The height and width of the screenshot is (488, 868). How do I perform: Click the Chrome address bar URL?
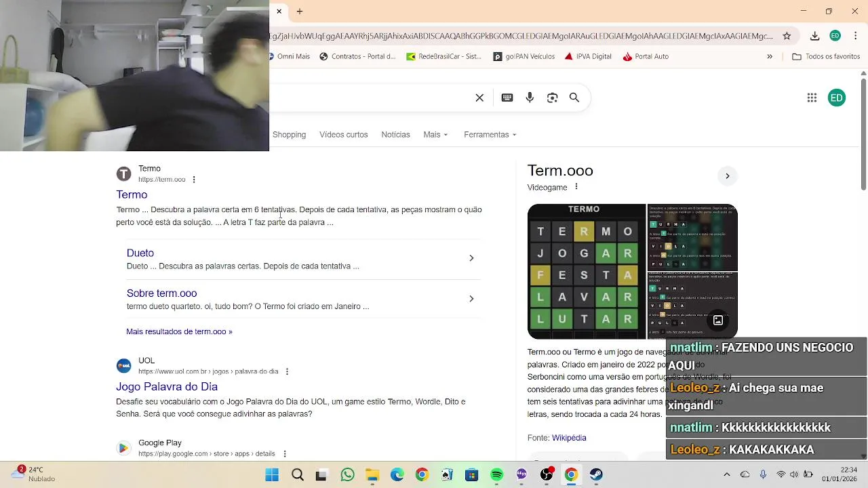pos(521,36)
